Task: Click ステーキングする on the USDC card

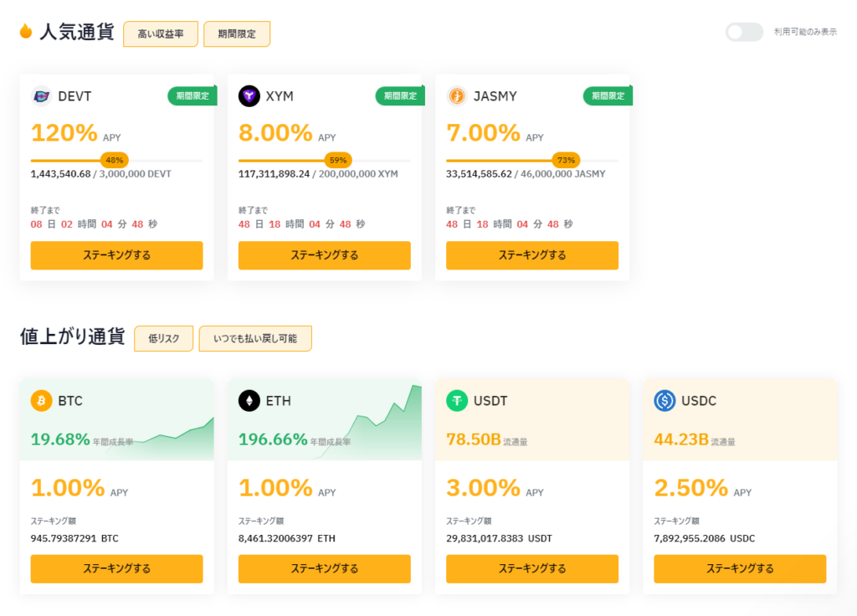Action: pos(740,569)
